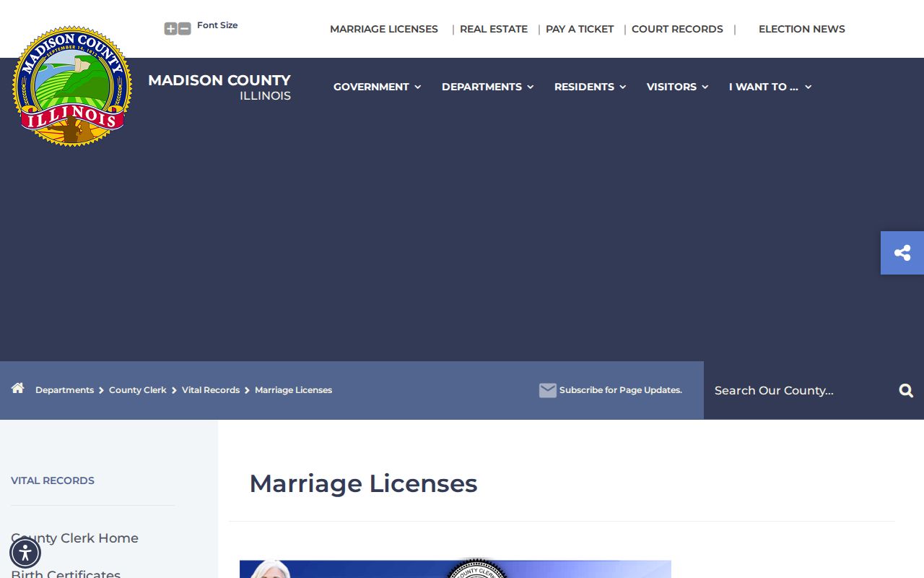
Task: Decrease font size with minus icon
Action: click(x=185, y=29)
